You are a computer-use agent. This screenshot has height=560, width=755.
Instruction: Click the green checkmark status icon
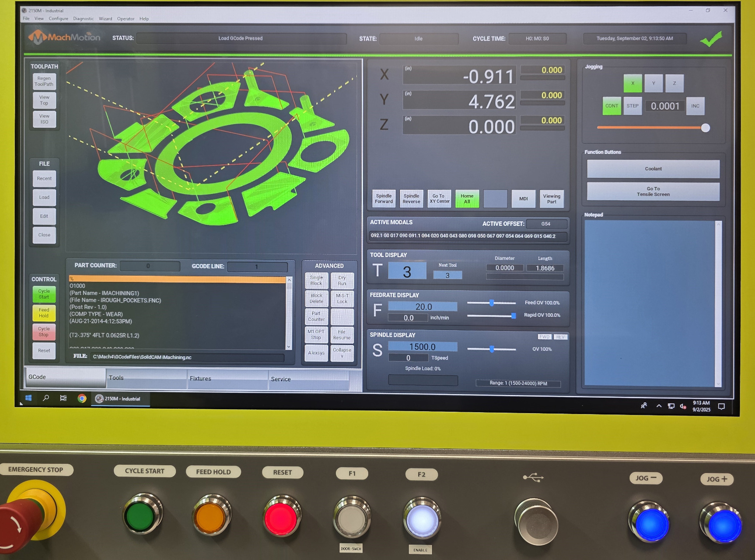point(711,39)
